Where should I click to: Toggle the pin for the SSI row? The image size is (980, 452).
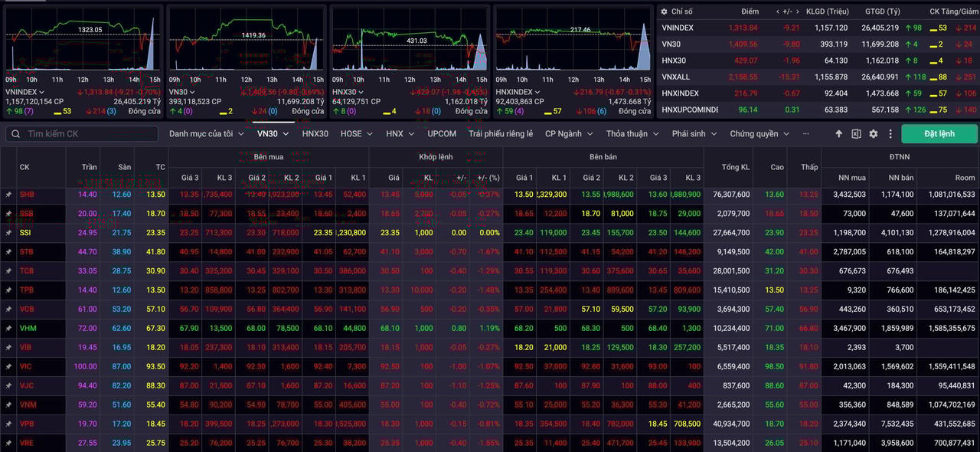(x=9, y=233)
